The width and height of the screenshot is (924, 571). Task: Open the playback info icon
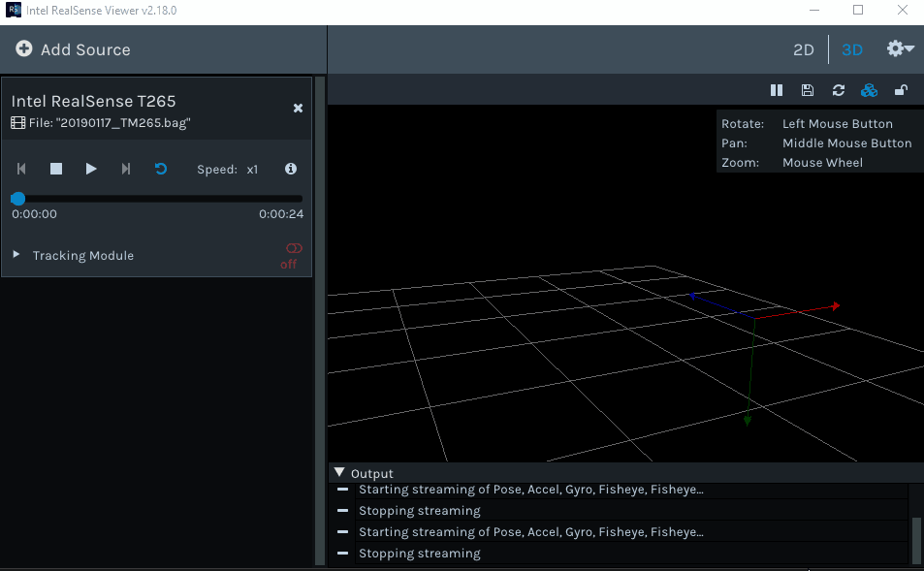click(291, 169)
